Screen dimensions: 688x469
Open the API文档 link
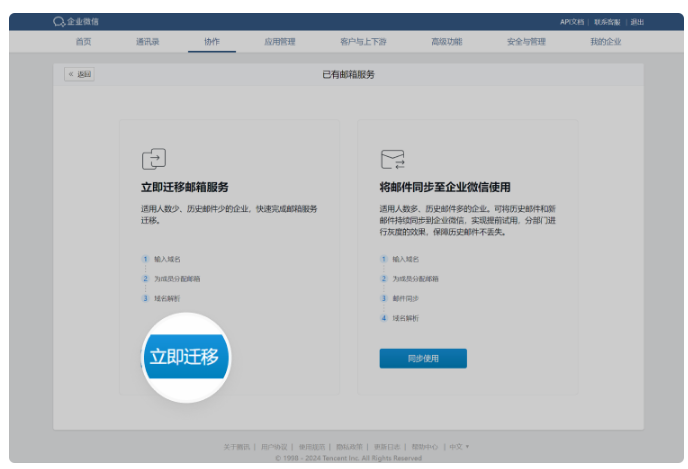tap(571, 22)
